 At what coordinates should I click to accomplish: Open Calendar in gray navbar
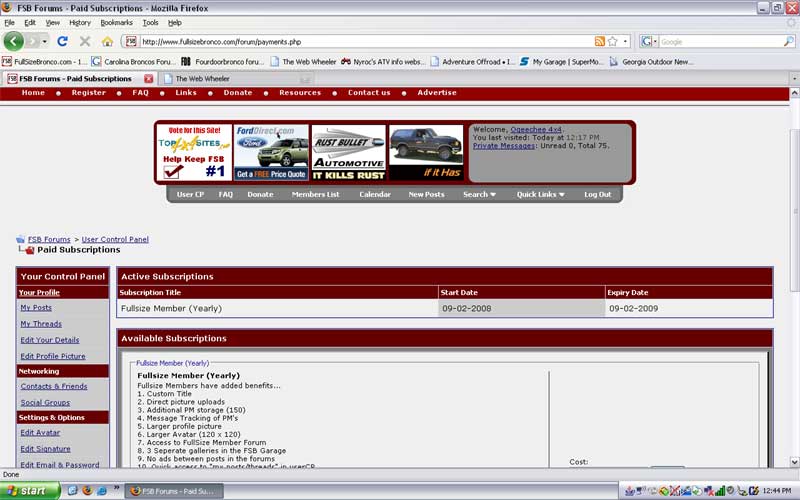coord(375,194)
